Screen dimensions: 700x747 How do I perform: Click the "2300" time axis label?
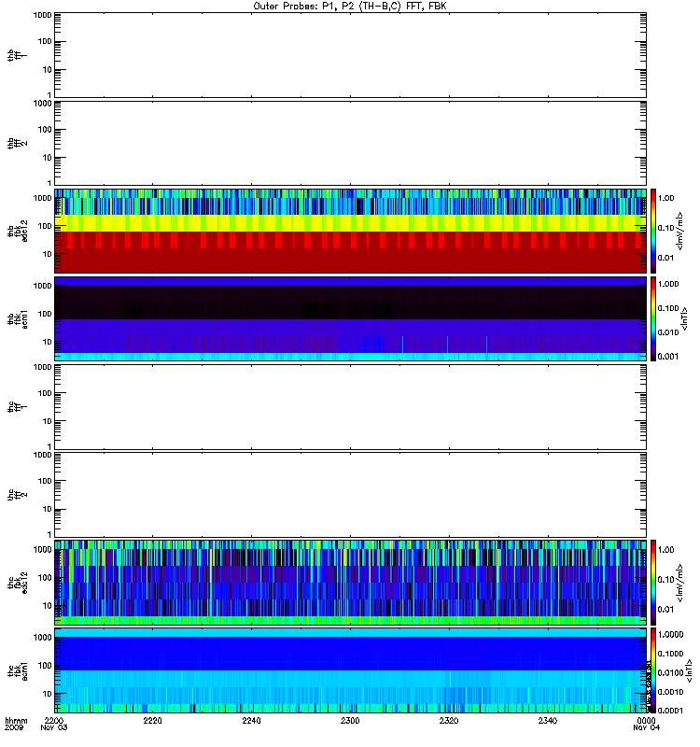[x=350, y=721]
